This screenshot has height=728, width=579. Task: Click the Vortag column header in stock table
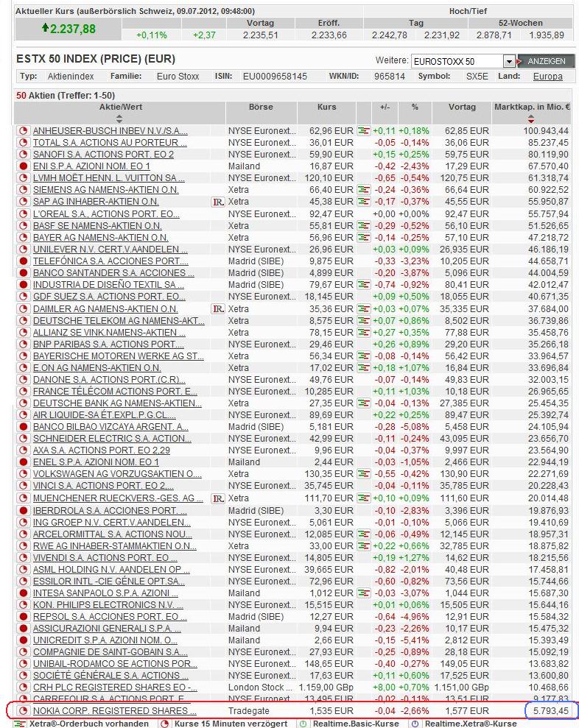coord(462,107)
